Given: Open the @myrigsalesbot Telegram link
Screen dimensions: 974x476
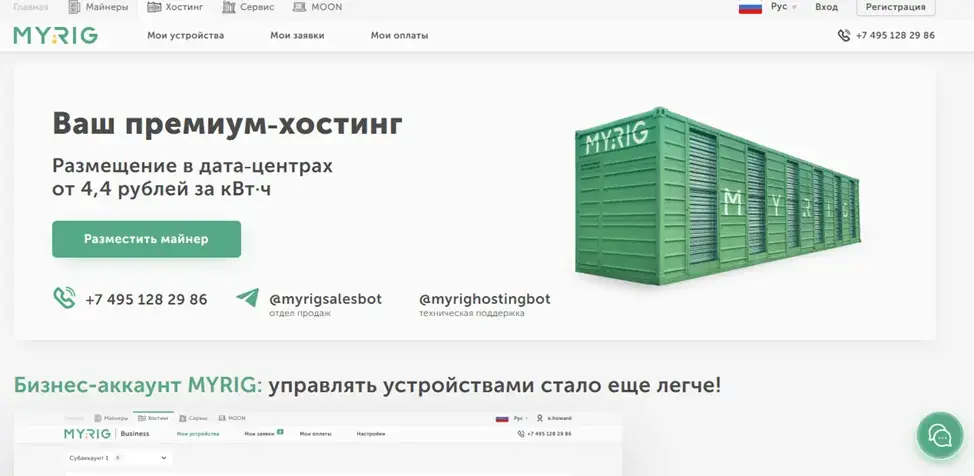Looking at the screenshot, I should pyautogui.click(x=325, y=299).
